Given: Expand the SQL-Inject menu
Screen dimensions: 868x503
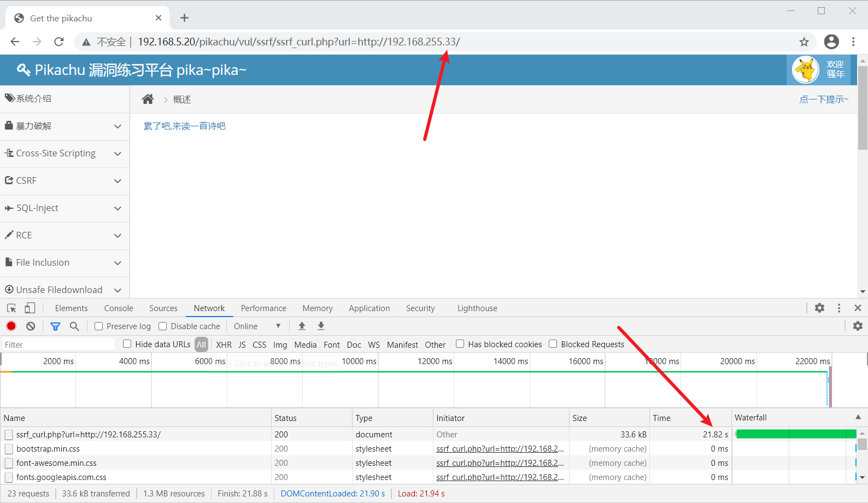Looking at the screenshot, I should point(64,208).
